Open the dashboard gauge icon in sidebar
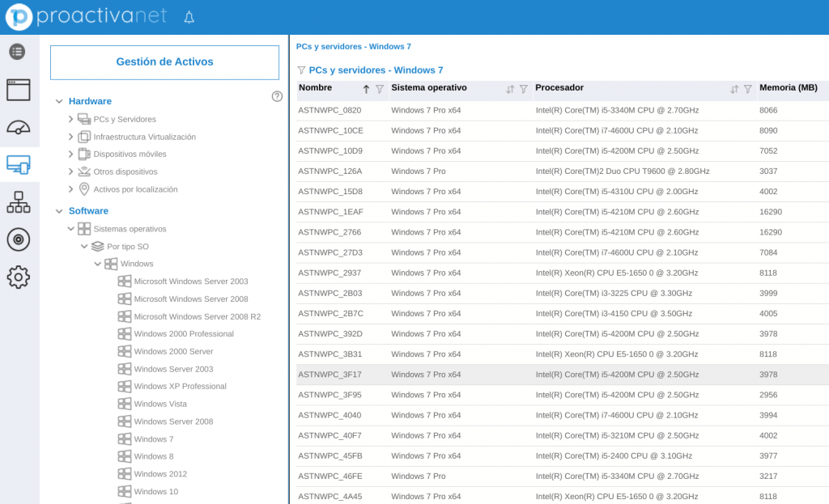Image resolution: width=829 pixels, height=504 pixels. point(18,127)
